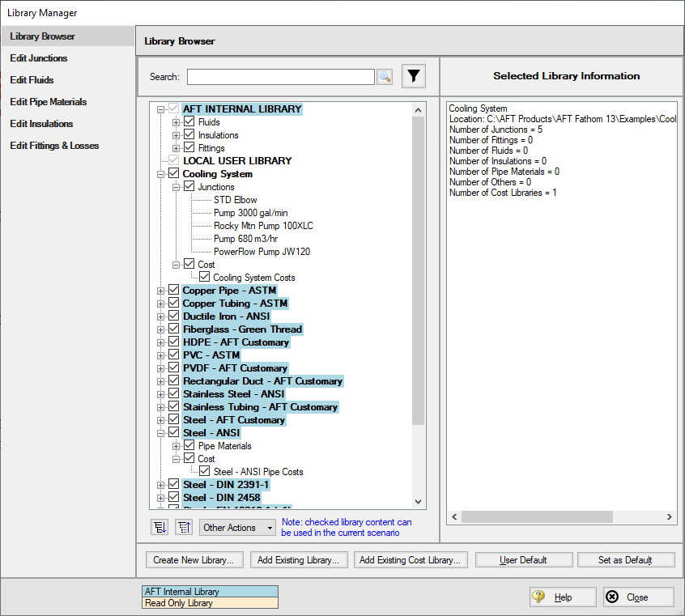Click the expand all tree icon
Screen dimensions: 685x616
tap(160, 527)
